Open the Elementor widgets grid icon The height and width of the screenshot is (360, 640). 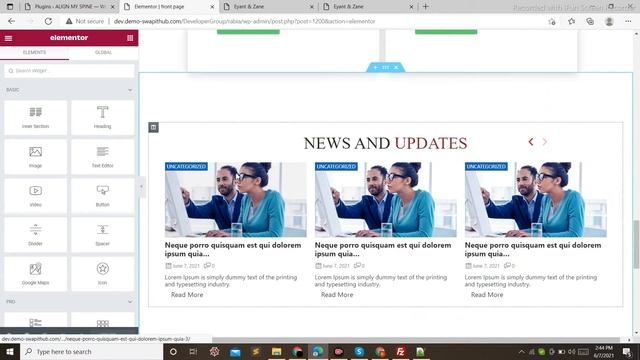[130, 38]
